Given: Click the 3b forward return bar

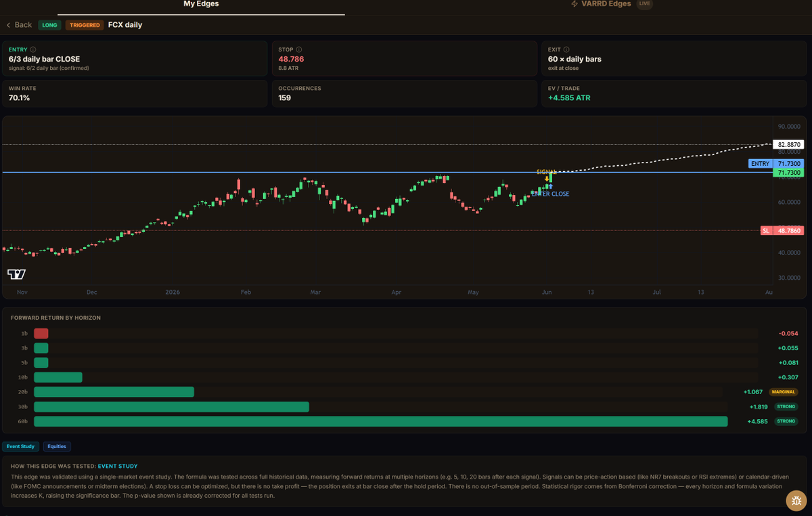Looking at the screenshot, I should 41,348.
